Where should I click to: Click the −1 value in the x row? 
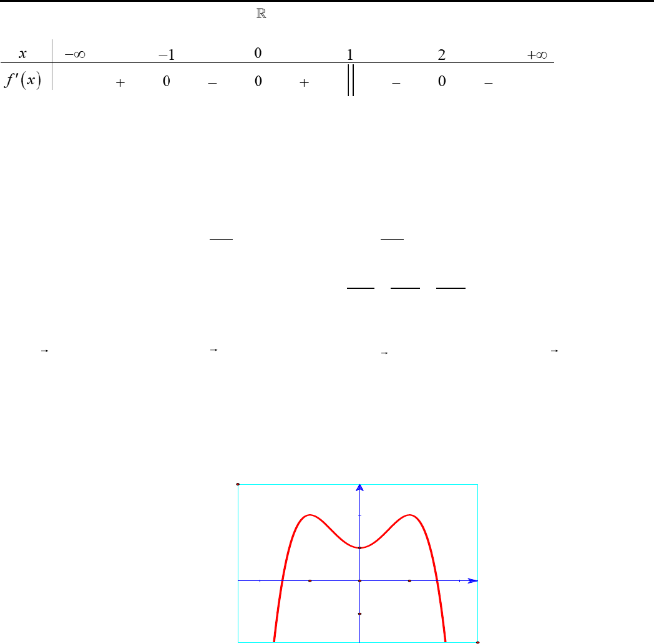pos(166,55)
